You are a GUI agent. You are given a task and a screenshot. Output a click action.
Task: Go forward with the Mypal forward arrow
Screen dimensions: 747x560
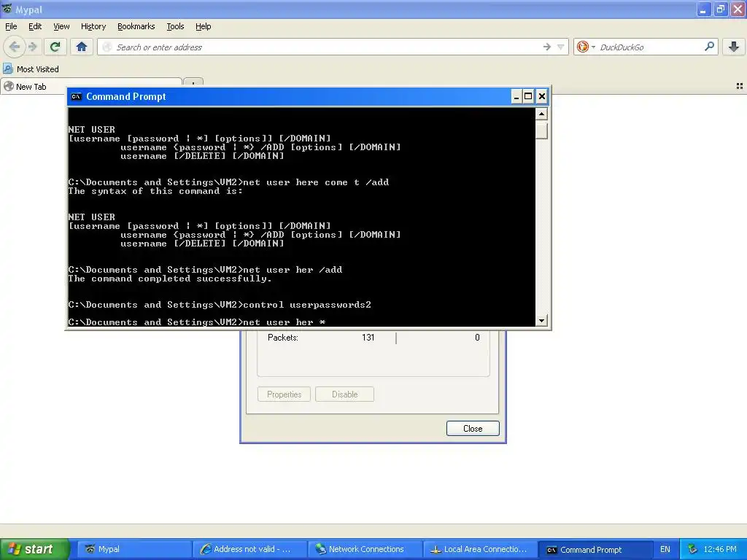tap(32, 47)
